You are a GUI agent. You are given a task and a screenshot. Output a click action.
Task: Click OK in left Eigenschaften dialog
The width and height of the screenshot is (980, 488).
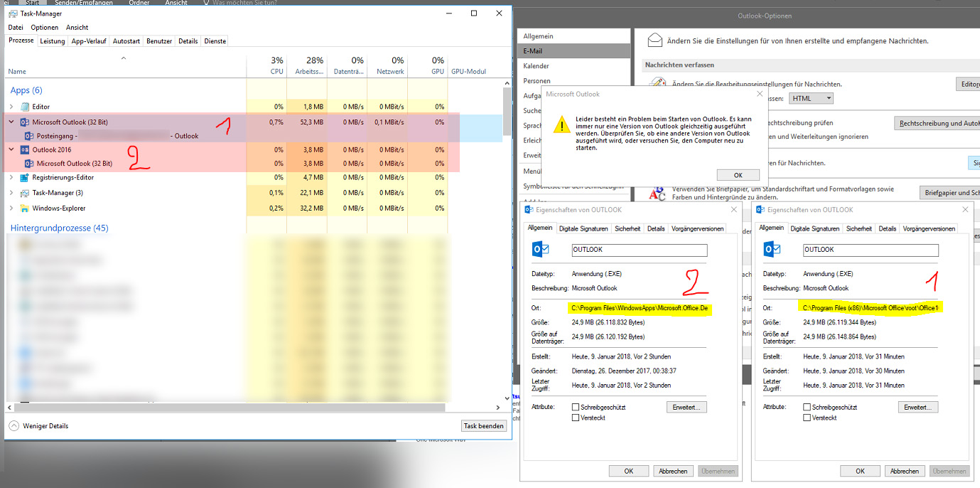pos(629,471)
